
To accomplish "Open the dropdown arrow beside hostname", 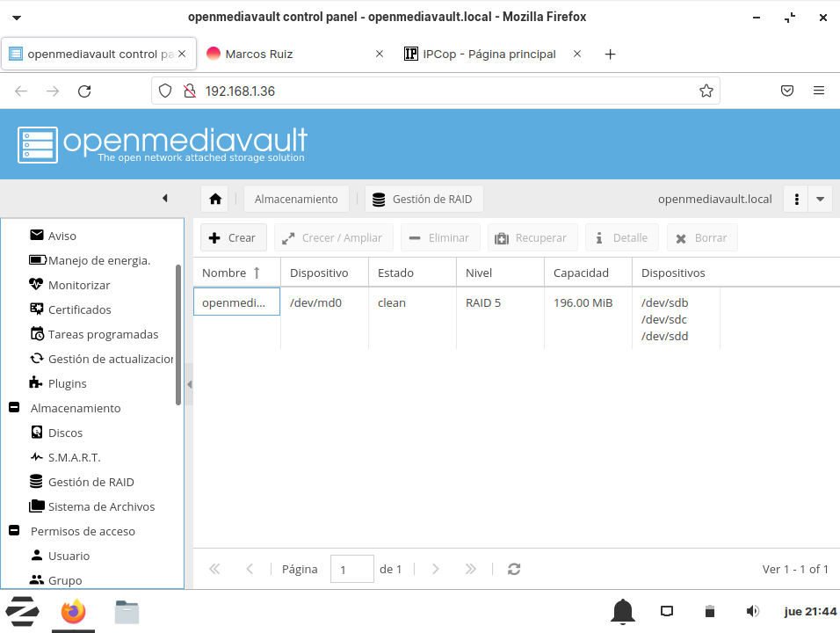I will point(820,200).
